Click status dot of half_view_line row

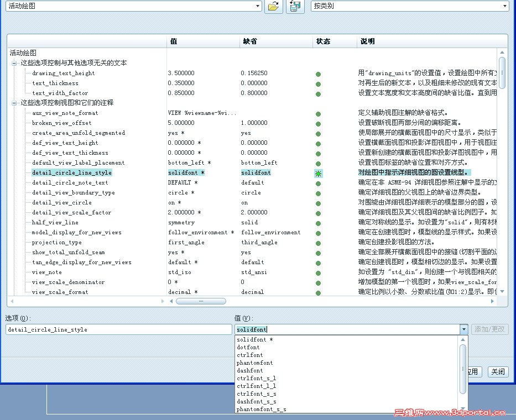click(x=318, y=223)
